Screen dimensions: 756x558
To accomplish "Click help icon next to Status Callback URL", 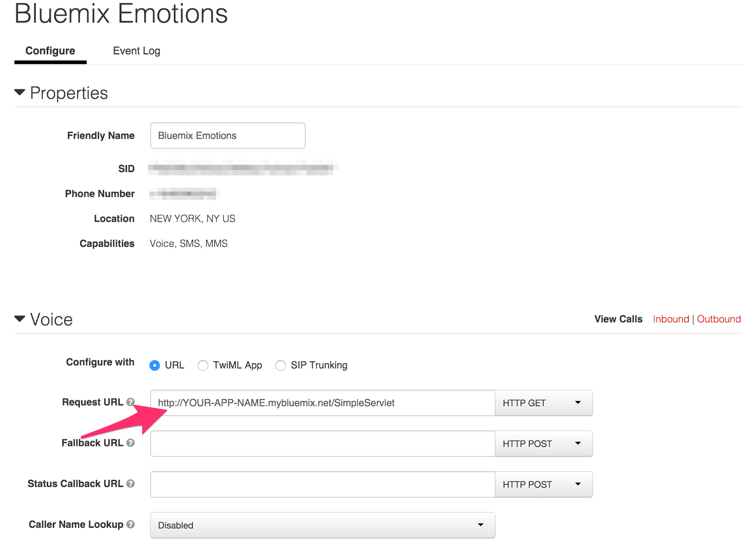I will 130,483.
